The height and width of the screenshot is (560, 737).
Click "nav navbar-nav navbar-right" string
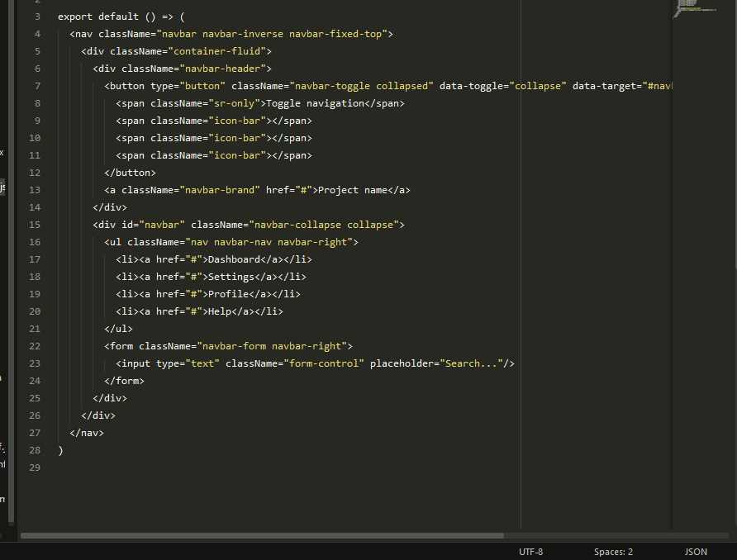(x=269, y=242)
